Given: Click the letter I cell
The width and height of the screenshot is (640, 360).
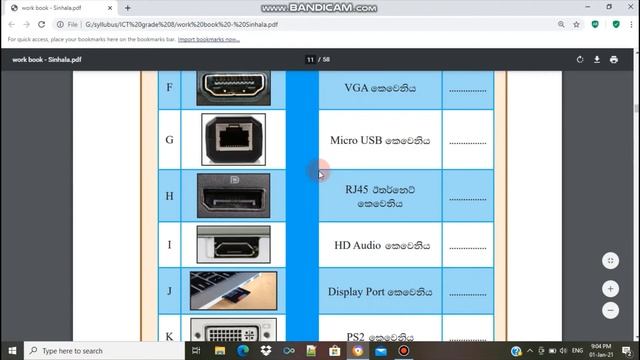Looking at the screenshot, I should click(x=169, y=244).
